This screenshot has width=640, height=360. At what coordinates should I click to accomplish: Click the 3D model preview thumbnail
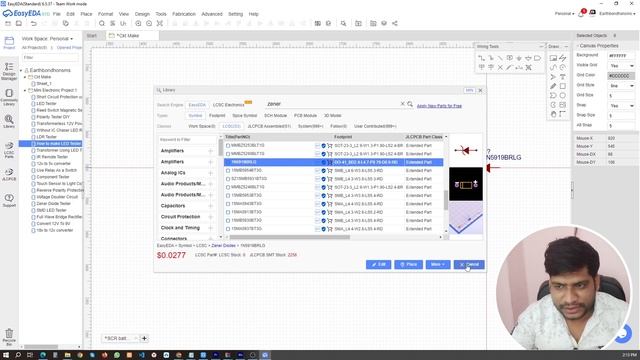tap(466, 218)
